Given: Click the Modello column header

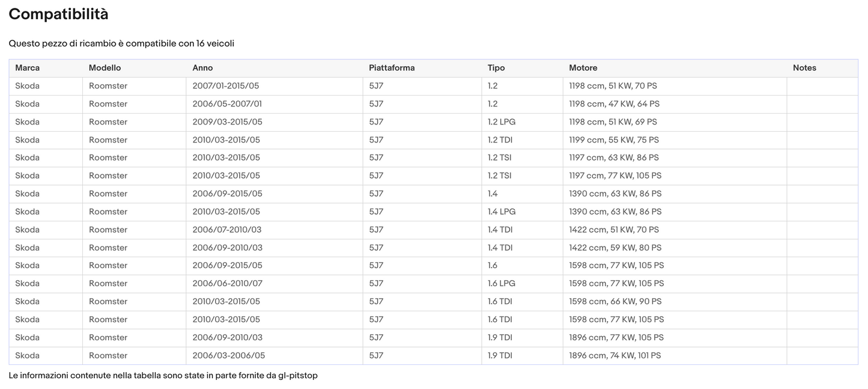Looking at the screenshot, I should [x=105, y=68].
